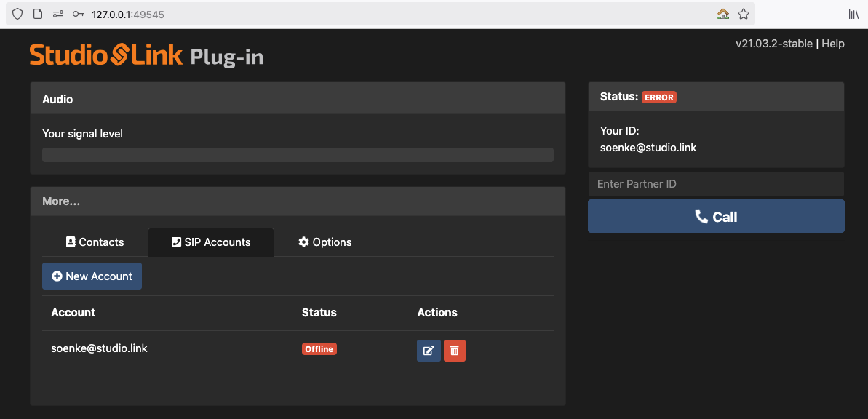Edit the soenke@studio.link account
This screenshot has width=868, height=419.
coord(429,351)
